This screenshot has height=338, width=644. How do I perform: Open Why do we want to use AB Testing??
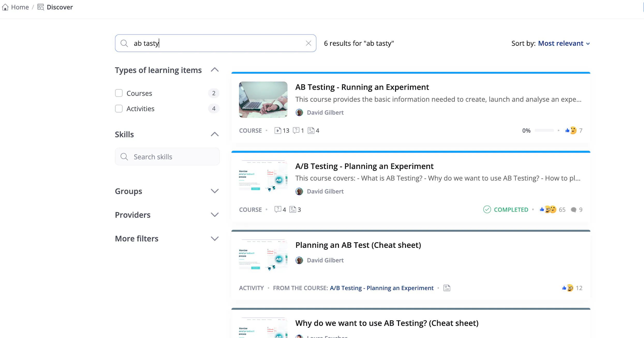(x=387, y=323)
